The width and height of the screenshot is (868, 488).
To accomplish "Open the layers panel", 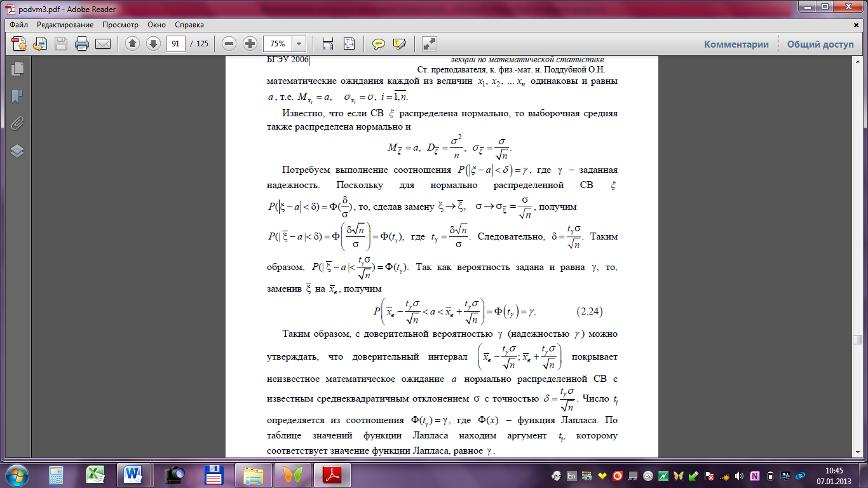I will tap(17, 151).
